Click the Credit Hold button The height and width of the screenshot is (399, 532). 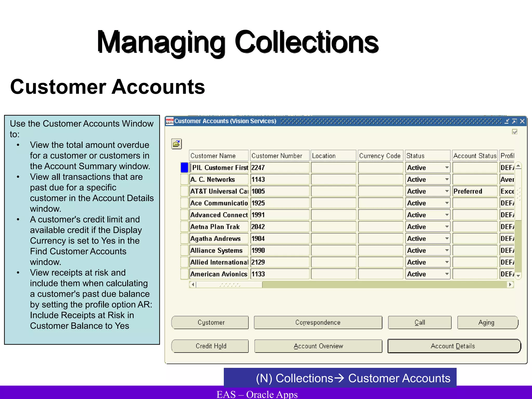point(210,346)
